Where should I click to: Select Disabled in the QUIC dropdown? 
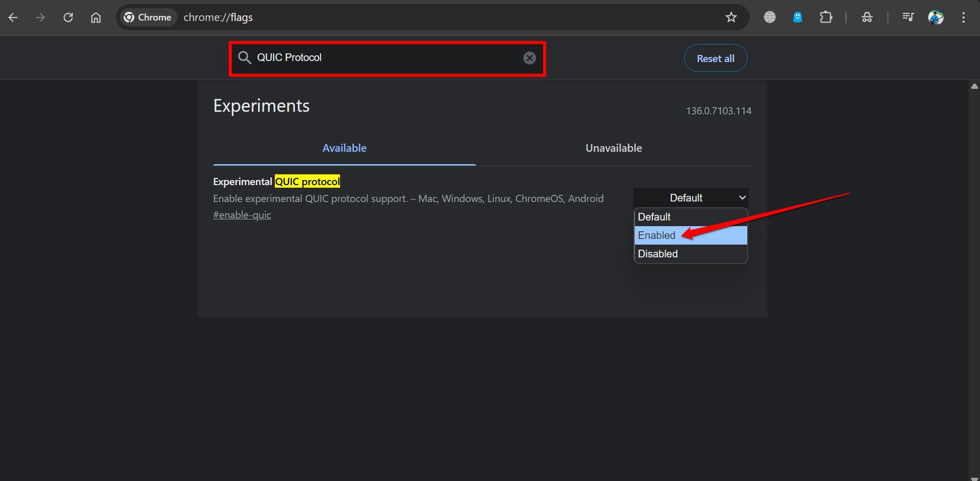point(658,254)
